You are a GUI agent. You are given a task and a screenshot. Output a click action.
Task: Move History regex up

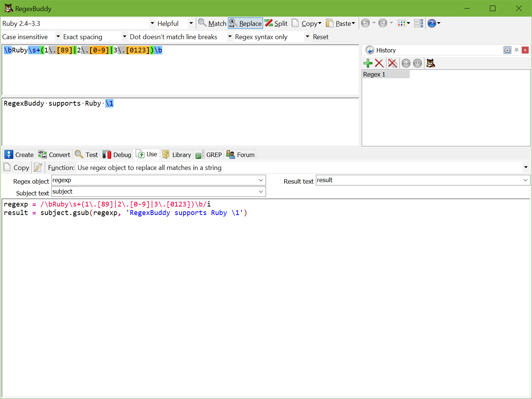pos(406,63)
